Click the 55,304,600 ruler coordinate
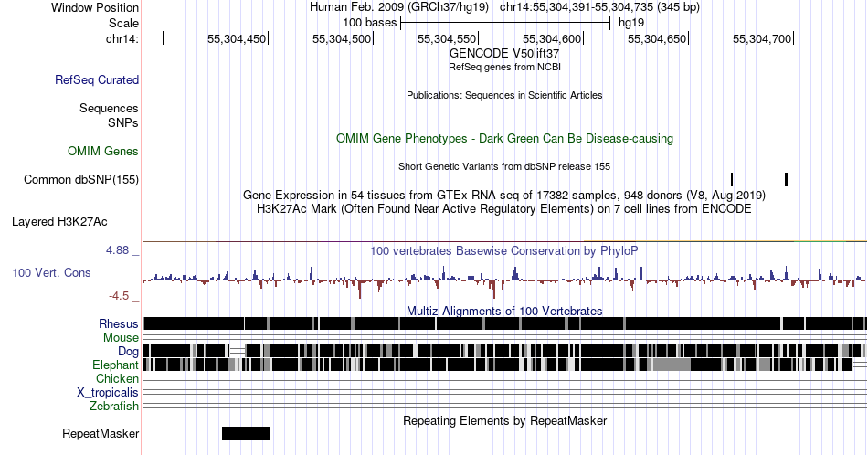The height and width of the screenshot is (455, 868). pyautogui.click(x=552, y=38)
